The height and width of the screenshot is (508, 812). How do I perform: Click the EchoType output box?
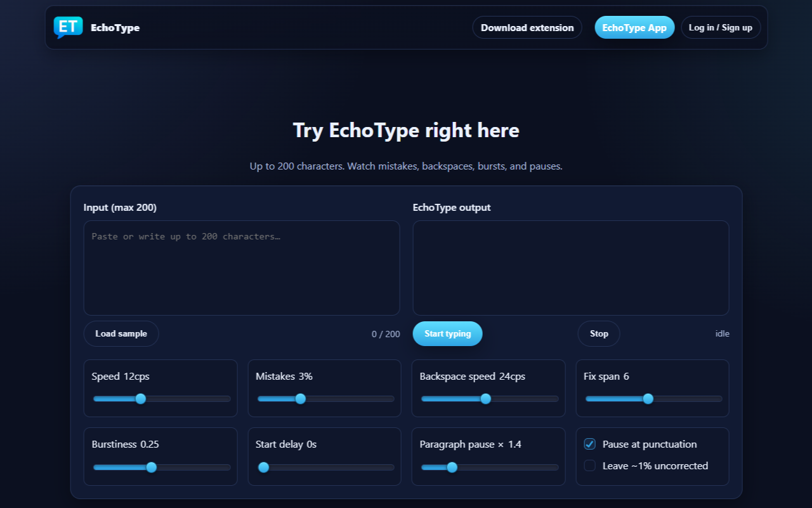tap(571, 268)
